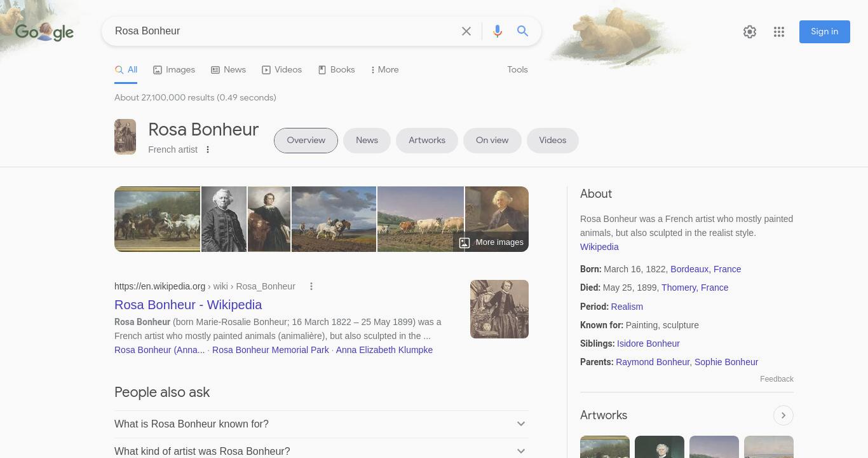
Task: Open second artwork thumbnail under Artworks
Action: coord(660,447)
